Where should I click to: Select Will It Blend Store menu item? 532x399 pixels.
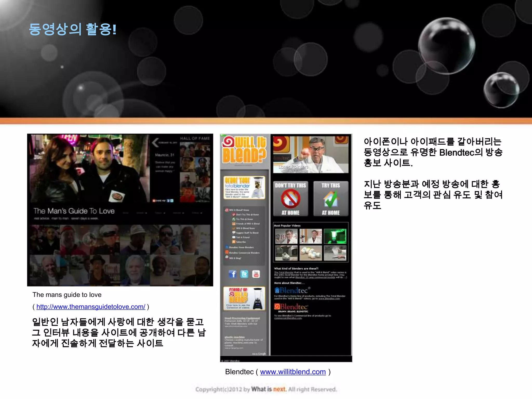click(x=244, y=228)
